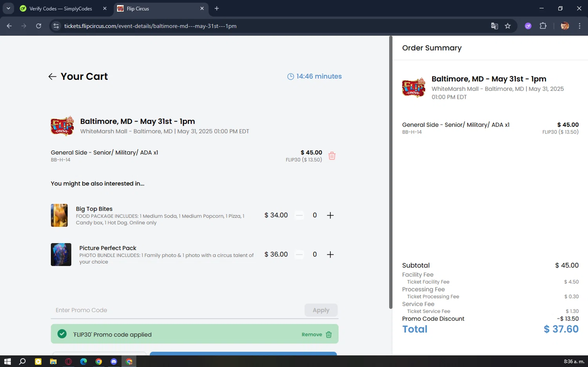Open File Explorer from the taskbar

click(53, 362)
